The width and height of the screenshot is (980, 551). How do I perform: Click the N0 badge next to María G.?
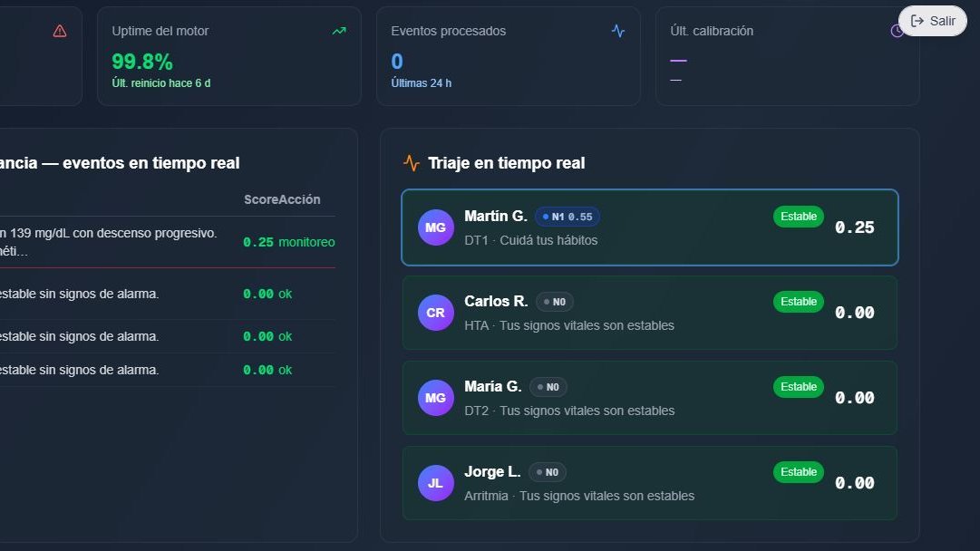coord(548,387)
